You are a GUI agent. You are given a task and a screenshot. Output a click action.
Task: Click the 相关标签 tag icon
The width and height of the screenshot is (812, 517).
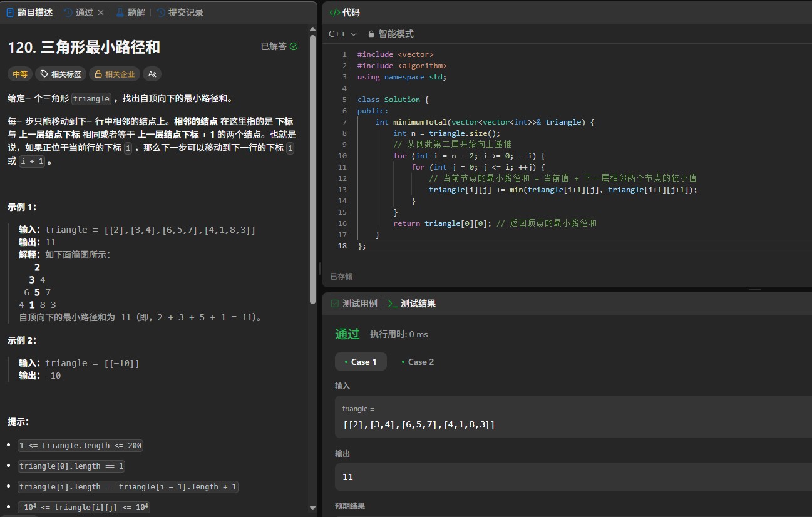coord(44,74)
